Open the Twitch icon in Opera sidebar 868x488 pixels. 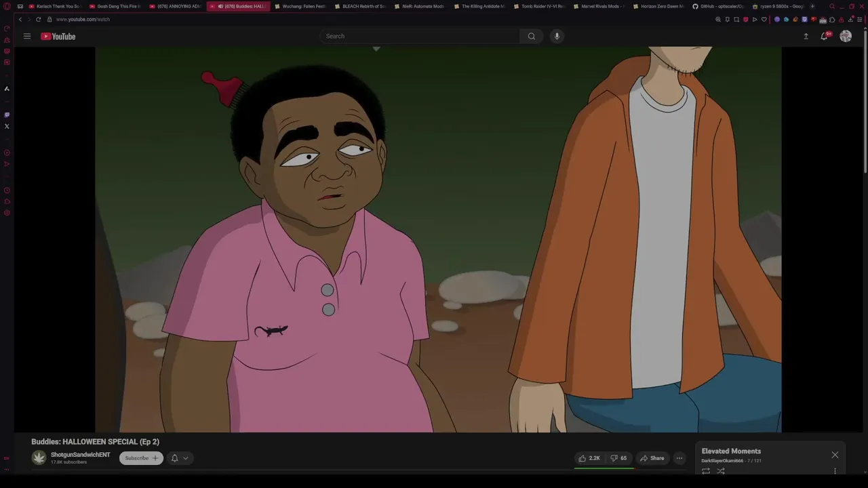tap(7, 115)
